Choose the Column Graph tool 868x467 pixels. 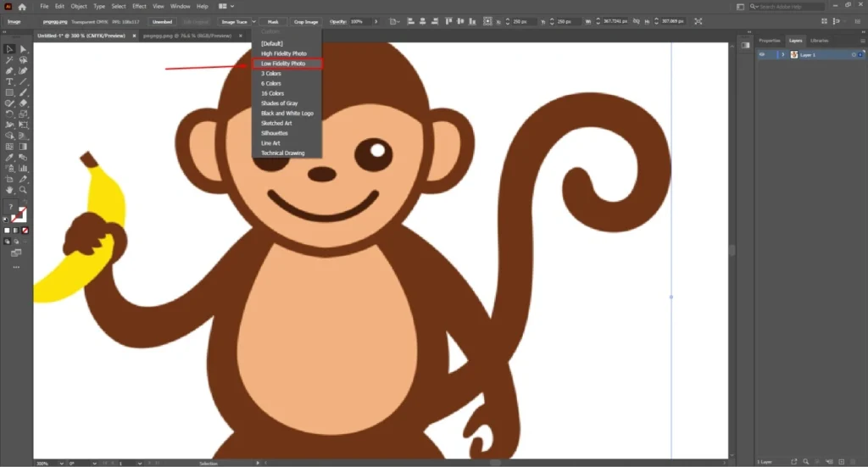pyautogui.click(x=23, y=168)
